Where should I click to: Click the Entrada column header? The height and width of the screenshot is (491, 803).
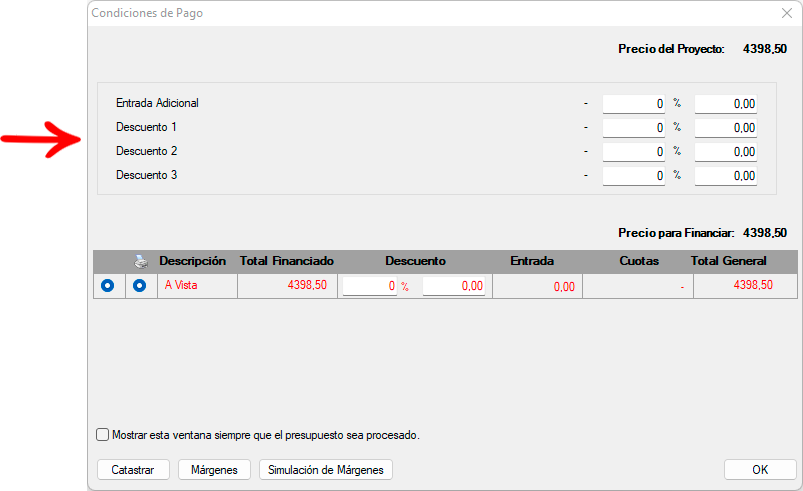[x=532, y=261]
